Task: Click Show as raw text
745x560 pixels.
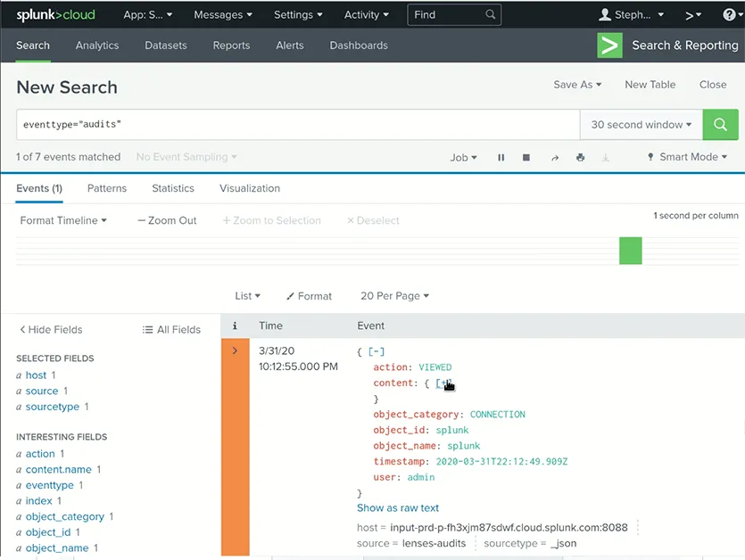Action: click(397, 507)
